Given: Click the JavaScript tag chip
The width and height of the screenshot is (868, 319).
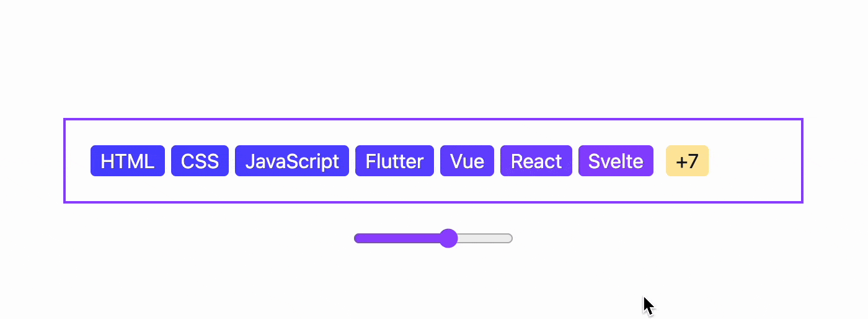Looking at the screenshot, I should tap(291, 161).
